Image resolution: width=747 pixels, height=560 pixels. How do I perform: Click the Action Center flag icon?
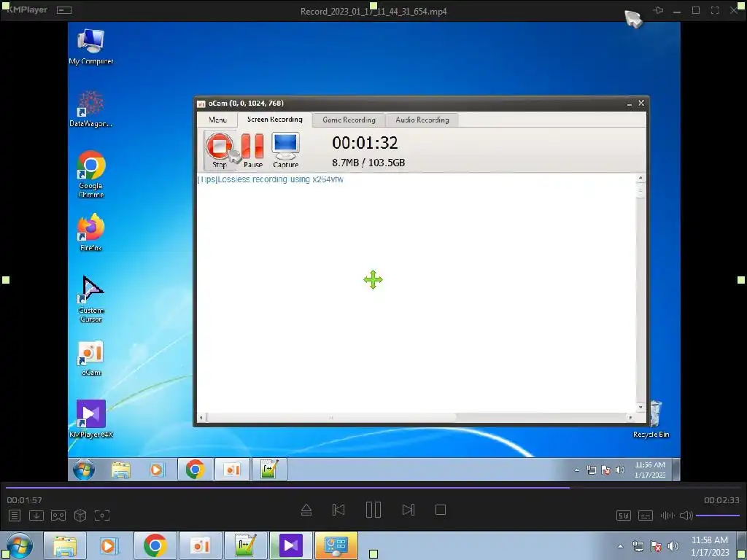(x=656, y=546)
